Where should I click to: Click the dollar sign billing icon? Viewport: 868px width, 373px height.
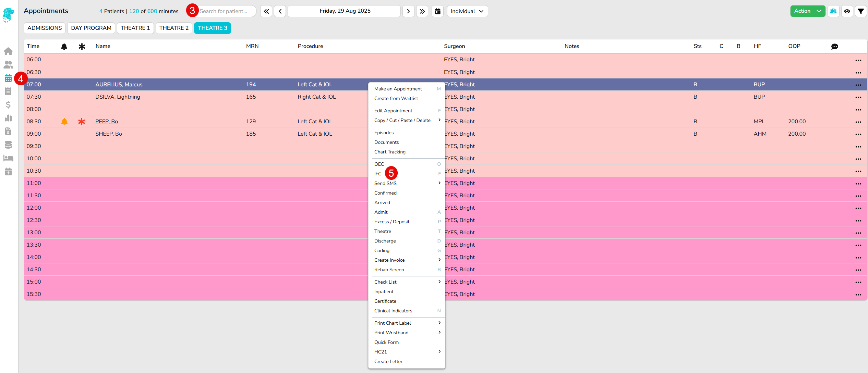(8, 105)
